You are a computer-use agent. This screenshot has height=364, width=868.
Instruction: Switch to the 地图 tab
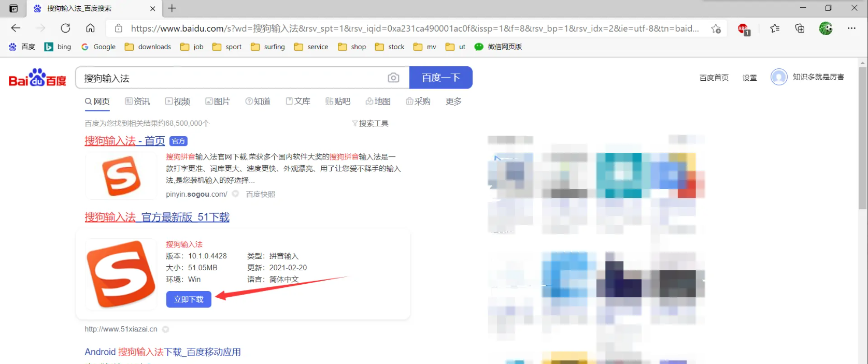(378, 101)
